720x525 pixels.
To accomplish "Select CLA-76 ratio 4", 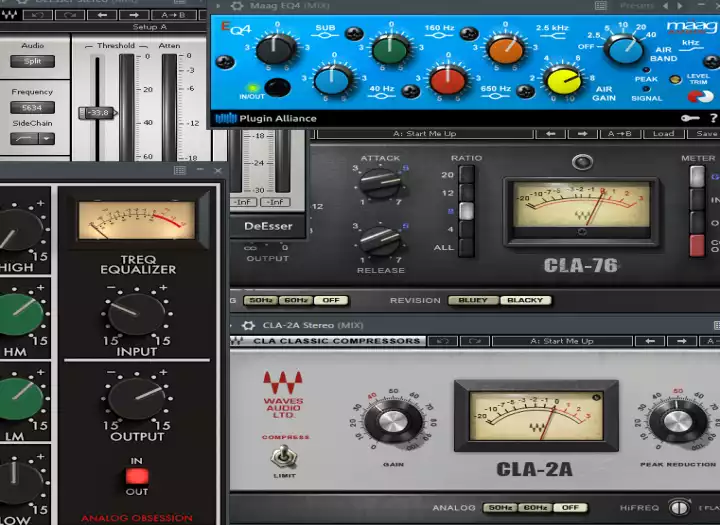I will (x=466, y=229).
